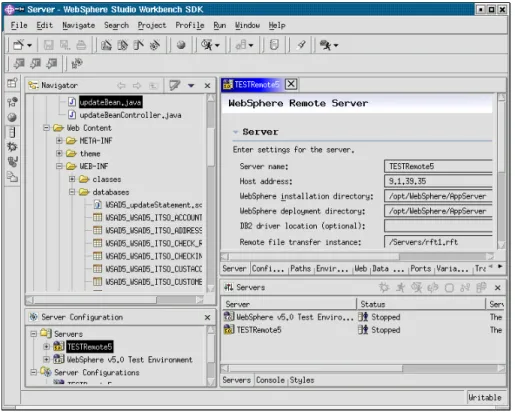The width and height of the screenshot is (515, 412).
Task: Collapse the Server section twistie in editor
Action: 236,132
